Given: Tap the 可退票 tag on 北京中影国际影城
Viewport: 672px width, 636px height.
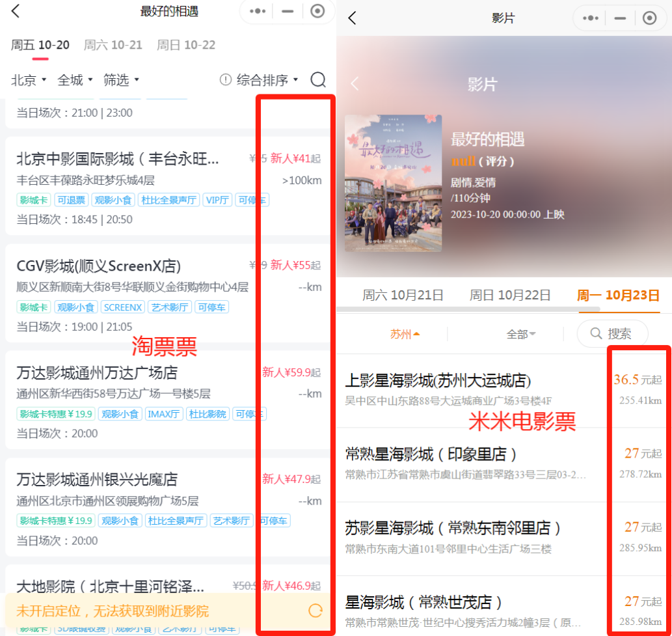Looking at the screenshot, I should click(x=71, y=200).
